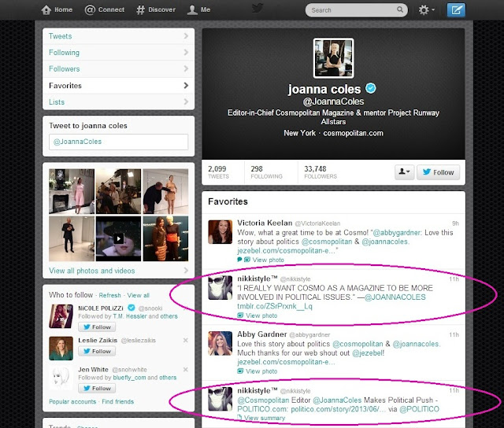Click View all photos and videos
This screenshot has height=428, width=504.
pos(91,271)
